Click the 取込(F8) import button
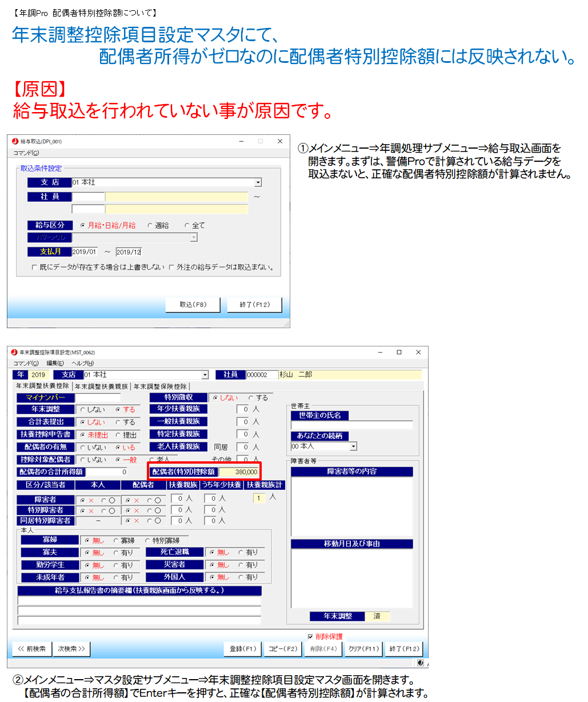 click(x=193, y=305)
